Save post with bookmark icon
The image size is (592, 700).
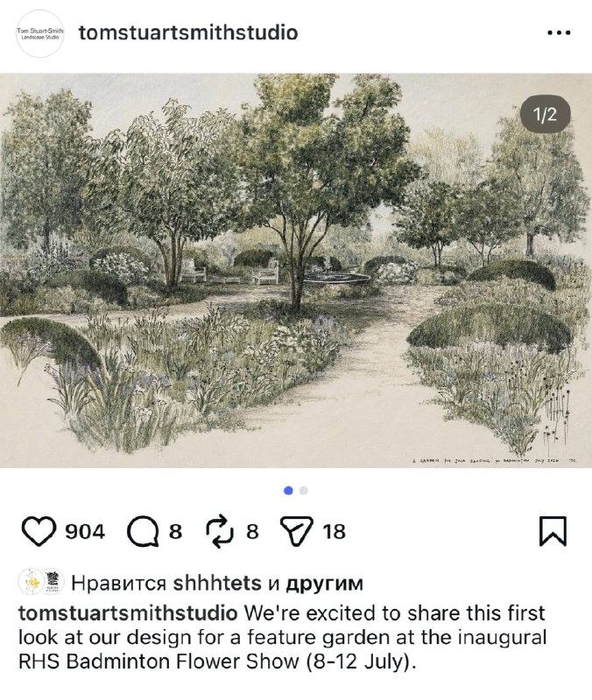[x=553, y=531]
